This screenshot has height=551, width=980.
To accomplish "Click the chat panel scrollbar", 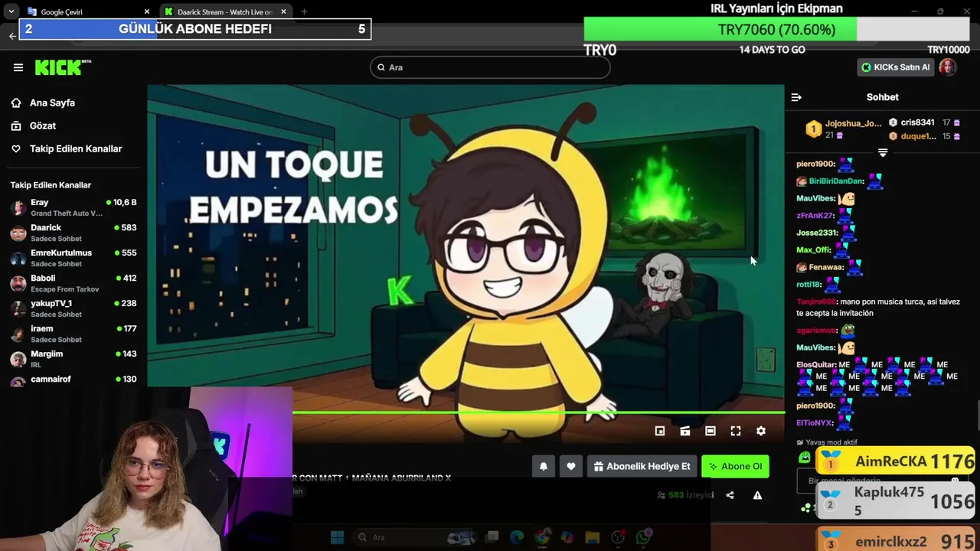I will point(977,416).
